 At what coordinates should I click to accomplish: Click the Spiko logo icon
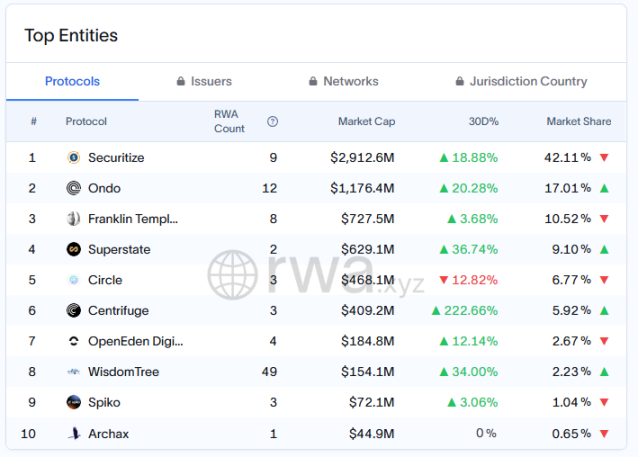pos(73,402)
